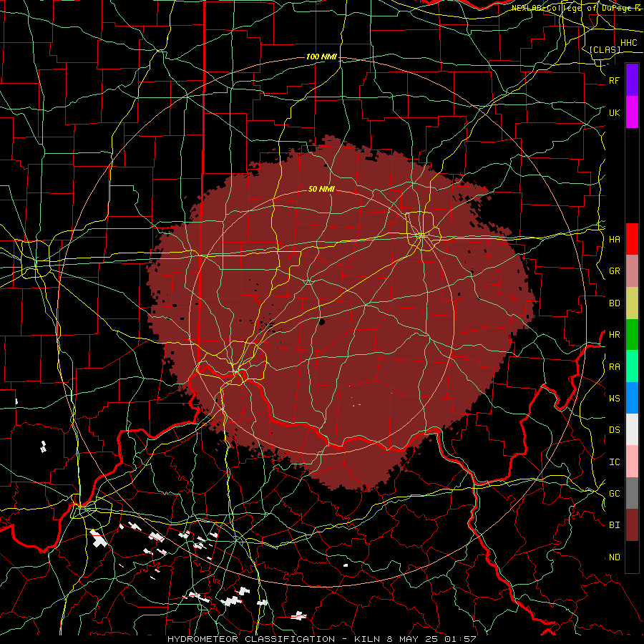Image resolution: width=644 pixels, height=644 pixels.
Task: Click the IC legend label
Action: click(614, 462)
